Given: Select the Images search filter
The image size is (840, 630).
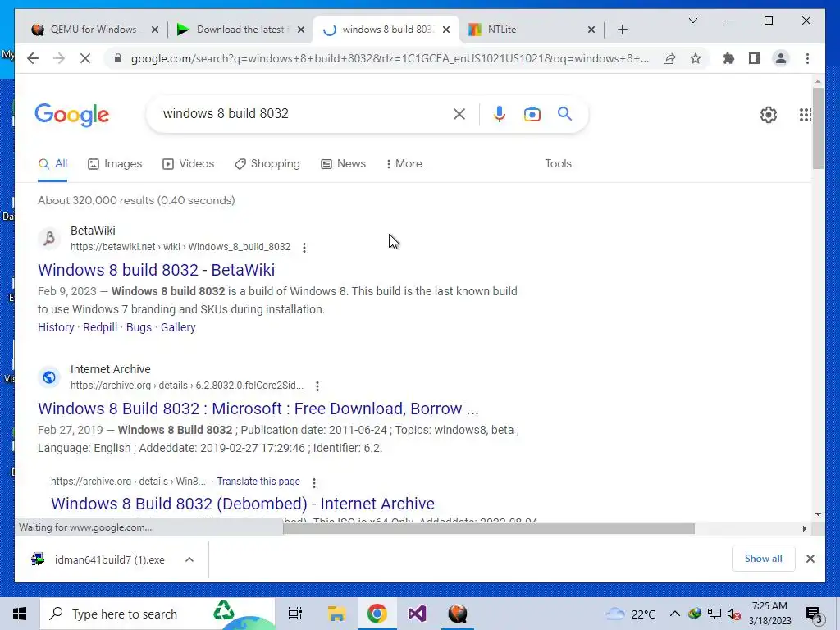Looking at the screenshot, I should tap(115, 163).
